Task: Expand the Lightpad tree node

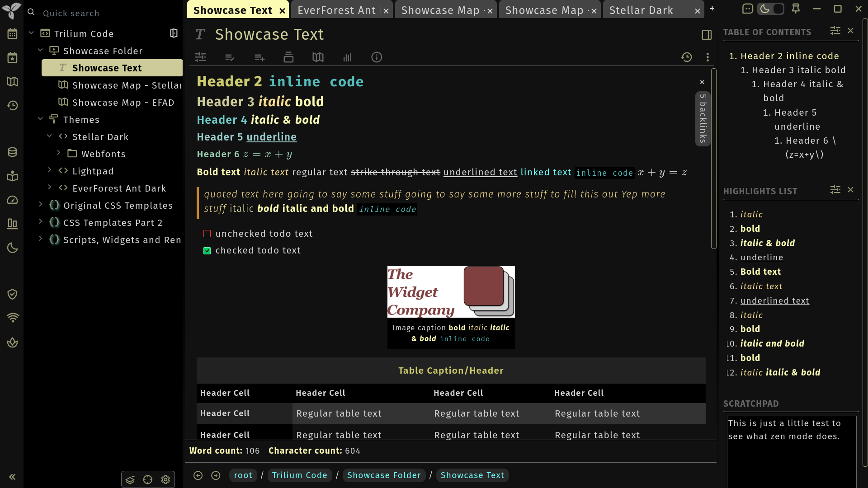Action: coord(49,170)
